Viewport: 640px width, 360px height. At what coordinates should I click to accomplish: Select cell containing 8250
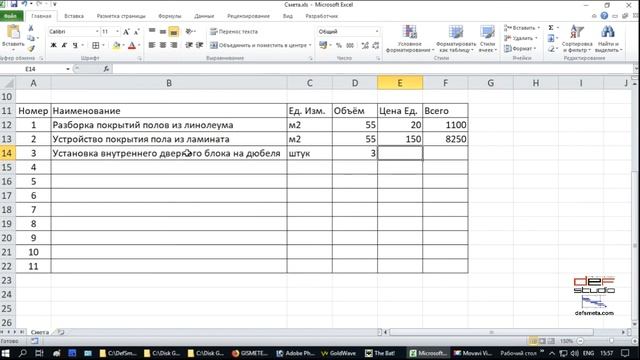(445, 139)
